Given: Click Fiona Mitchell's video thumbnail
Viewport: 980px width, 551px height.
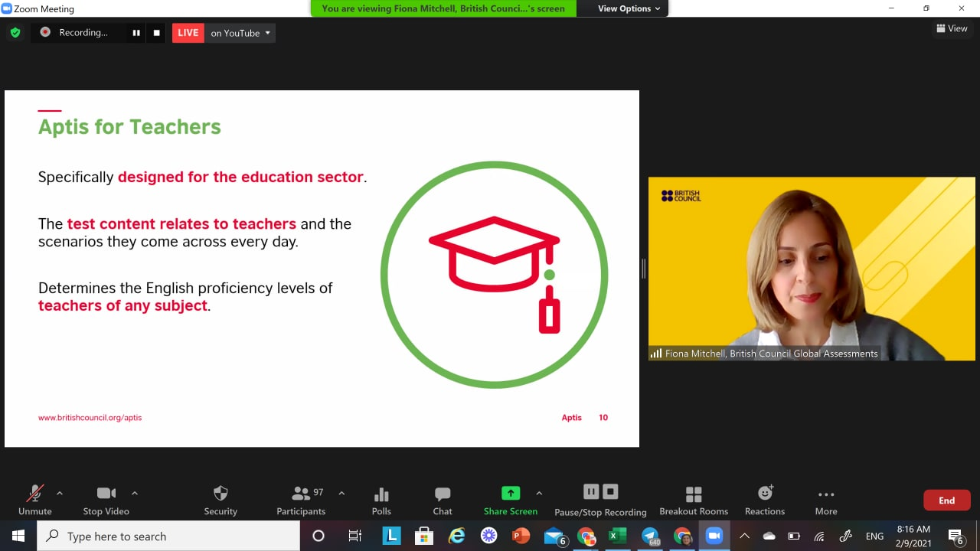Looking at the screenshot, I should 812,269.
